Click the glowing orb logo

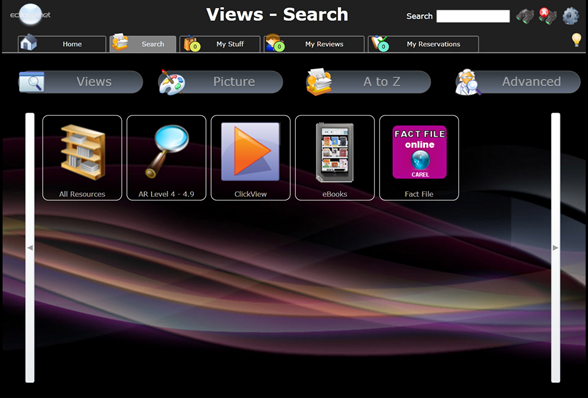tap(30, 14)
